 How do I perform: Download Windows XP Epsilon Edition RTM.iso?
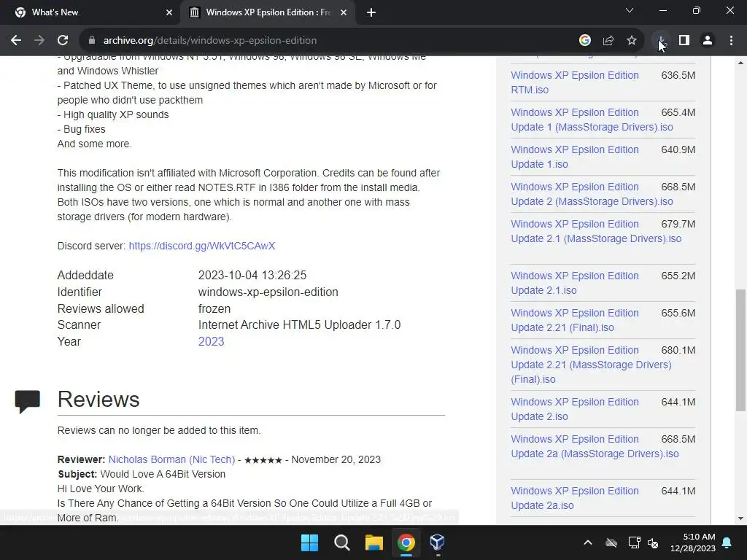[575, 82]
